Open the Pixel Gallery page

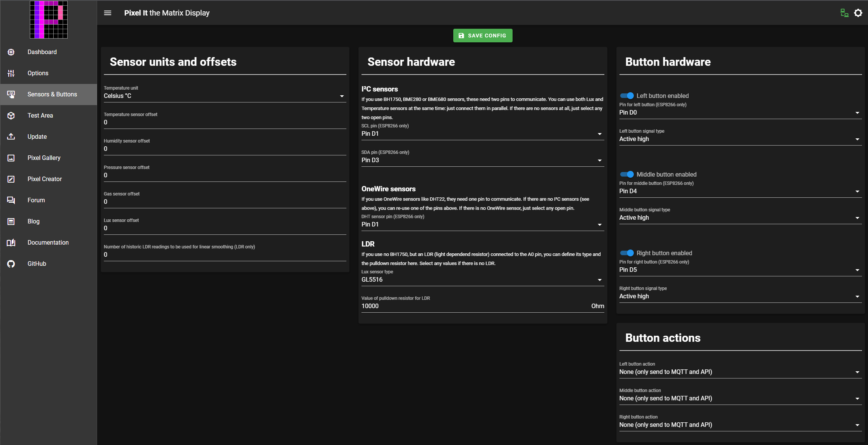coord(48,158)
